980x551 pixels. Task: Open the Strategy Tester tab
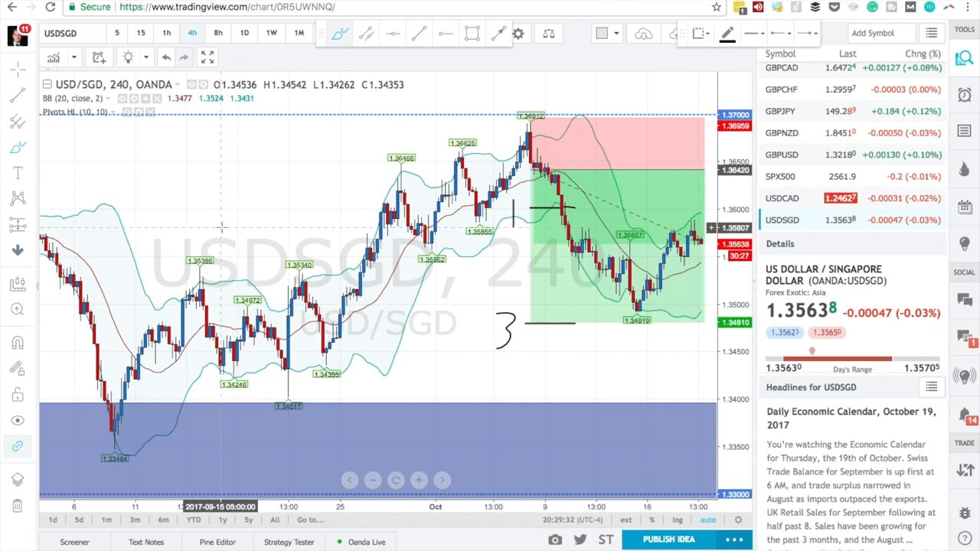[x=289, y=542]
